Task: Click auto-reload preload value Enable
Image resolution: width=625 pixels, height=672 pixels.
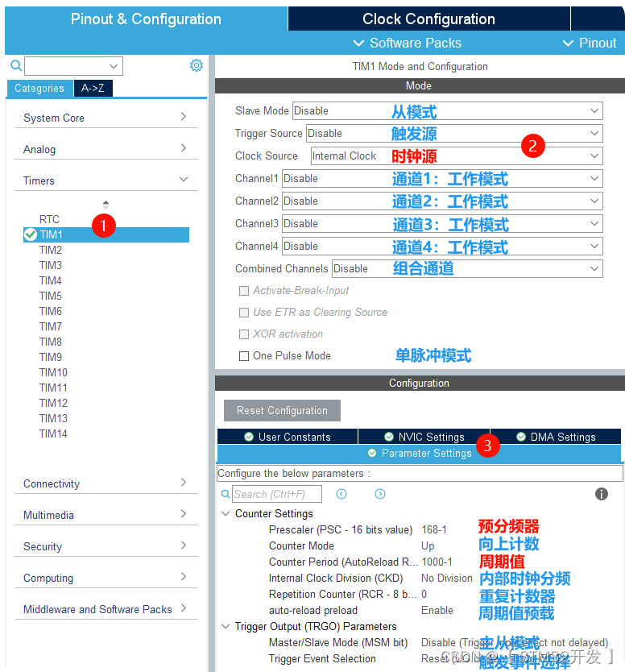Action: (x=437, y=610)
